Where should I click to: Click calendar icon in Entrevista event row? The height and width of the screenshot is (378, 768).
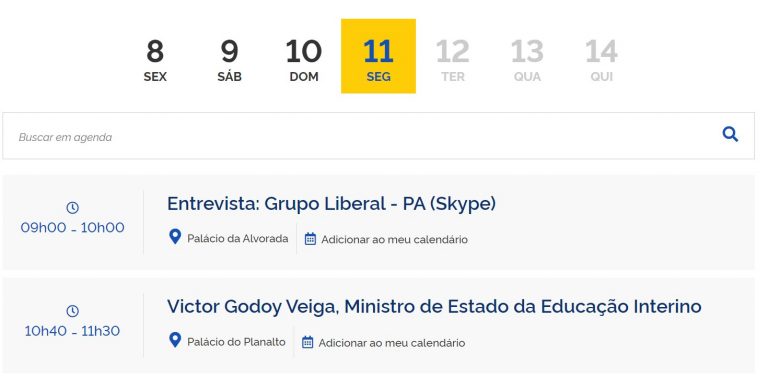310,239
